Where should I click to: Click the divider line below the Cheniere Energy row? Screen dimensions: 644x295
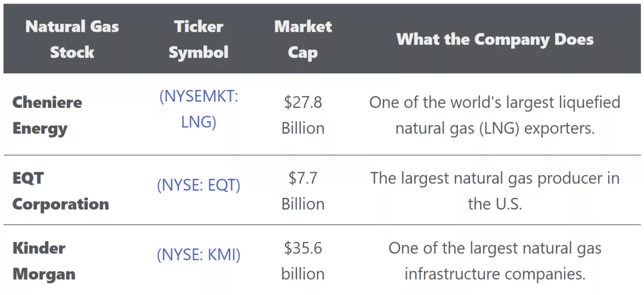pos(322,155)
